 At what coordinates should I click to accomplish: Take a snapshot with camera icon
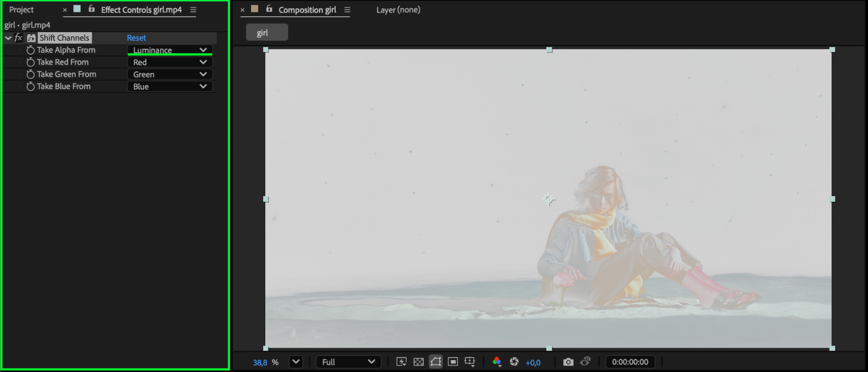(568, 362)
